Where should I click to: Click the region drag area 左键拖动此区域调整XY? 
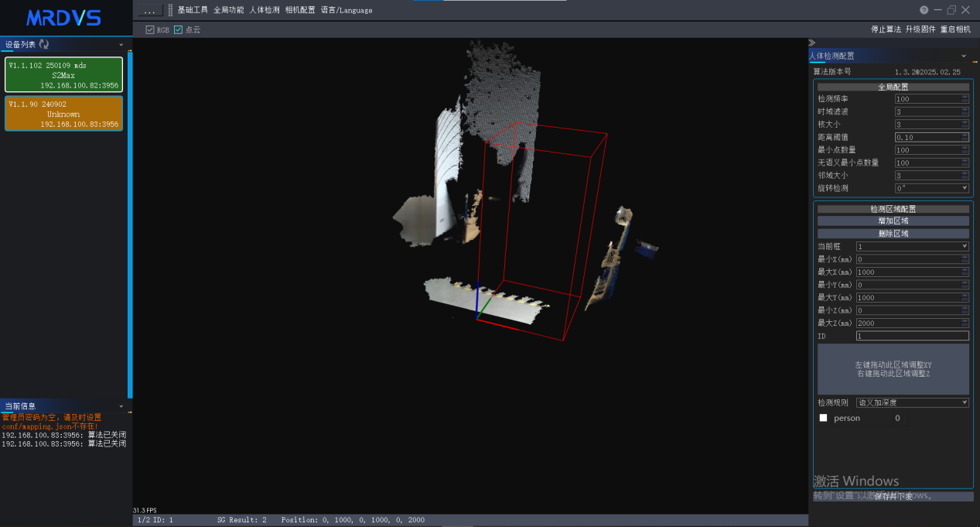coord(893,369)
